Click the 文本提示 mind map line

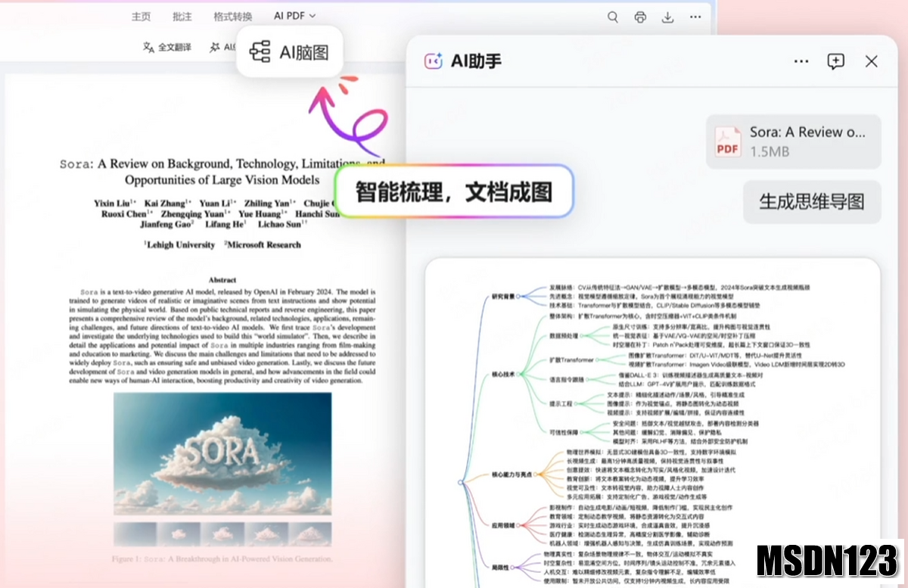(676, 395)
